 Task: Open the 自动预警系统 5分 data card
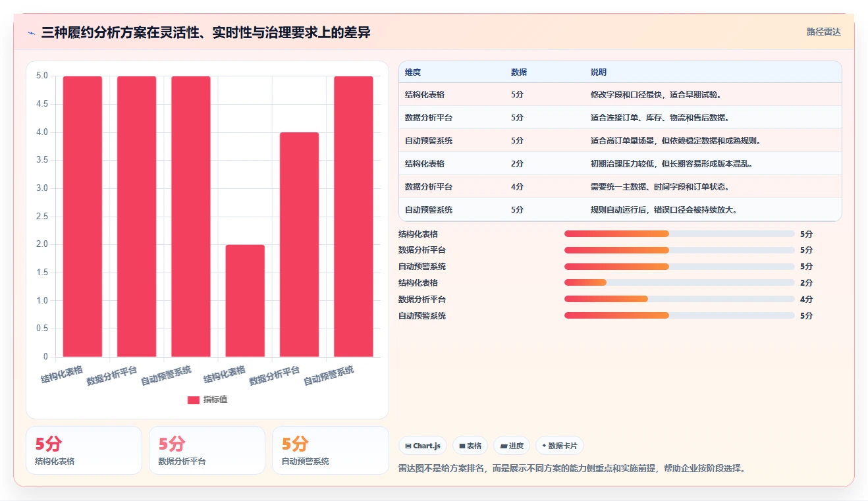(x=331, y=450)
